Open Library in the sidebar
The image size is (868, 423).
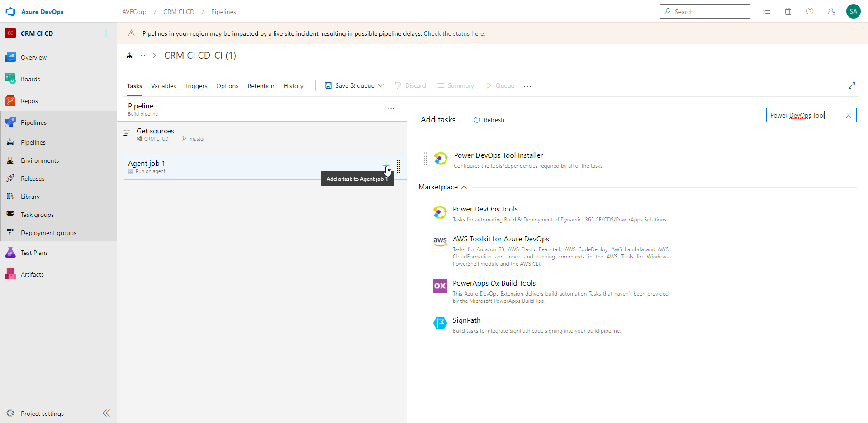point(30,197)
